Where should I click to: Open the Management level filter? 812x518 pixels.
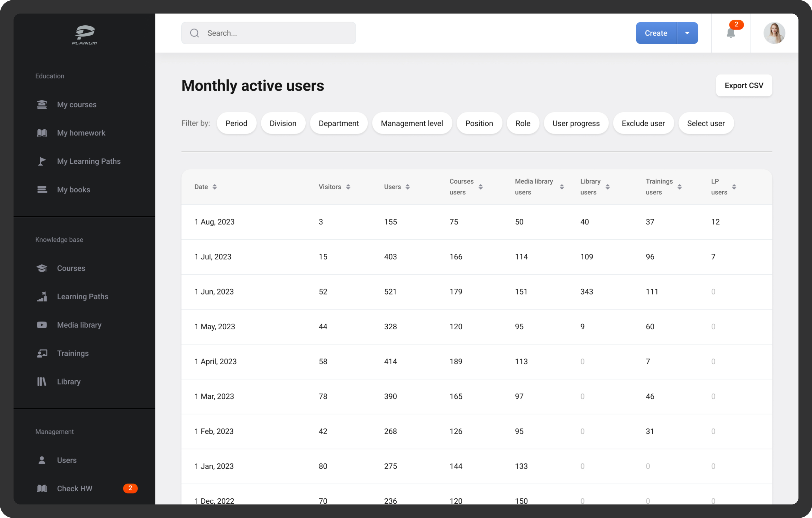click(x=412, y=123)
